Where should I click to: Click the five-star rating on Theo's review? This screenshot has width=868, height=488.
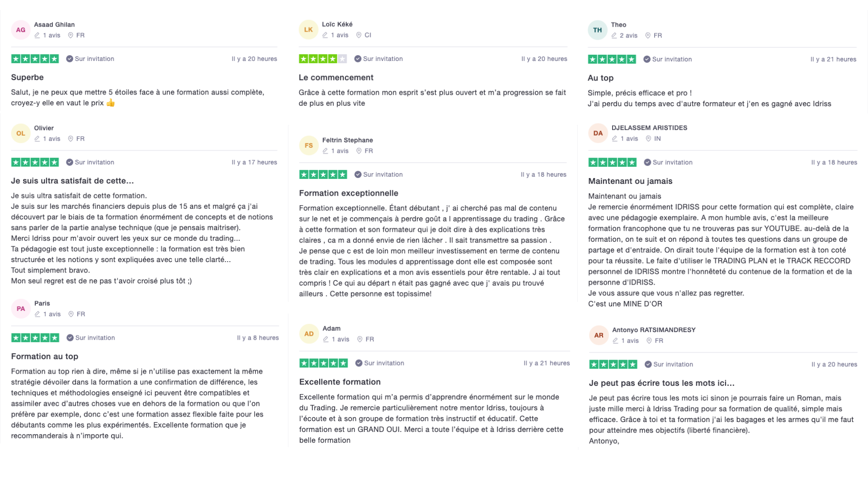612,59
